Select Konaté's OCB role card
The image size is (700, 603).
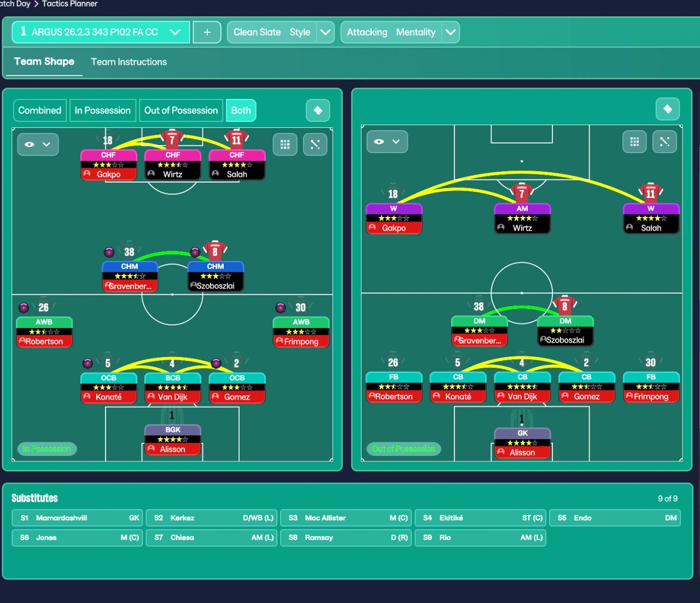pyautogui.click(x=109, y=388)
